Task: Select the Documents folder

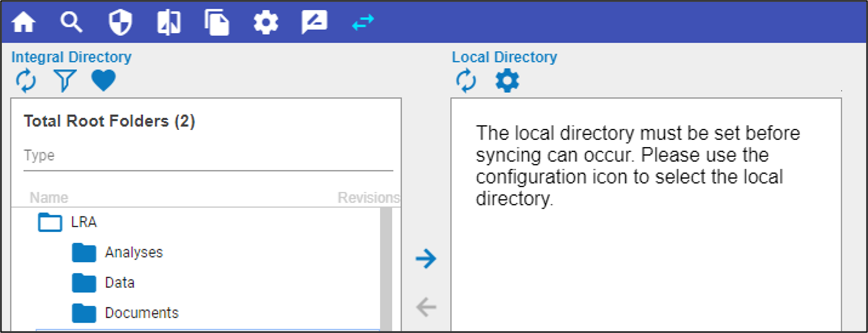Action: coord(141,313)
